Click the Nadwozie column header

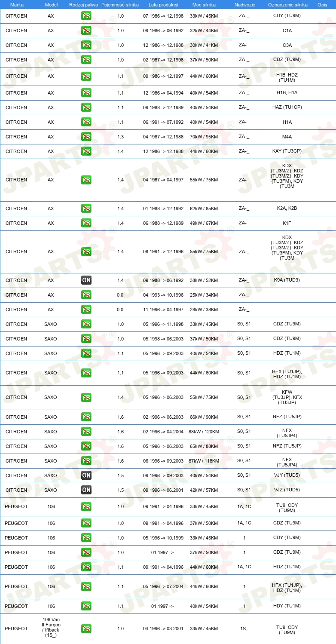point(244,5)
